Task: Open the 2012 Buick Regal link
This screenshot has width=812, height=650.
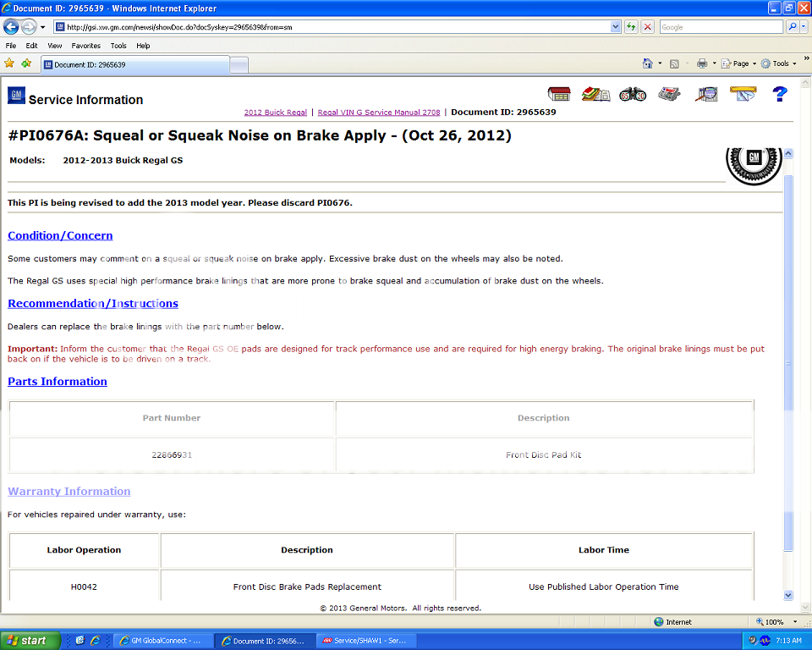Action: [x=275, y=112]
